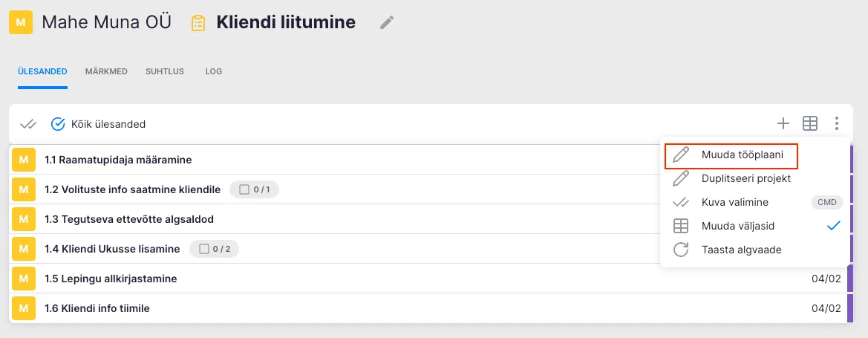Click the yellow M company logo
Screen dimensions: 868x338
click(20, 23)
